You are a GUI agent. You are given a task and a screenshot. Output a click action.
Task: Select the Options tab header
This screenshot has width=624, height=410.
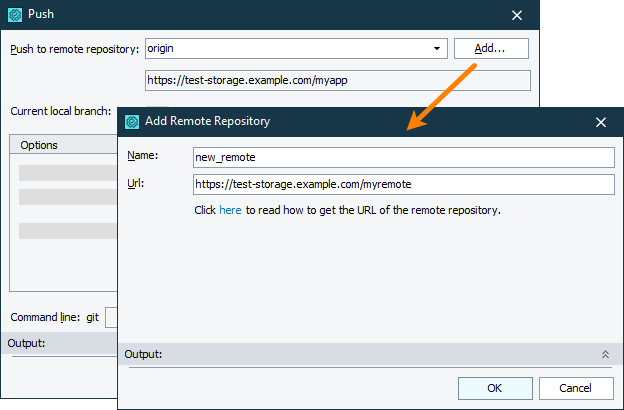click(40, 145)
